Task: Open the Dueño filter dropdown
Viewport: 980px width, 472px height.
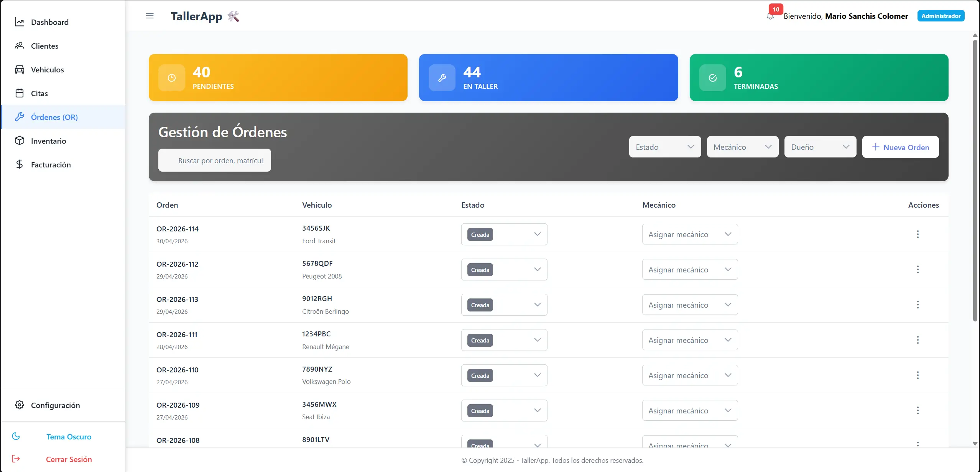Action: [x=820, y=147]
